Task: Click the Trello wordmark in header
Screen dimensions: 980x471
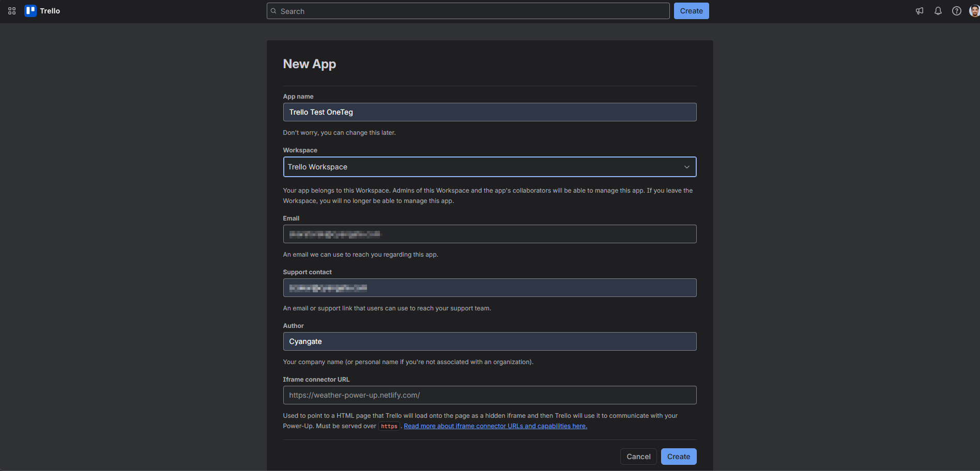Action: click(x=50, y=11)
